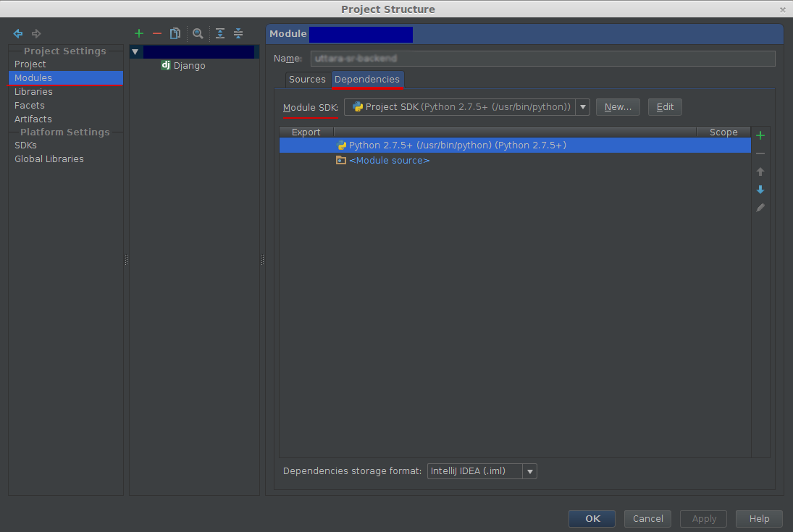Open the find magnifier in the module toolbar
Screen dimensions: 793x532
pyautogui.click(x=198, y=33)
